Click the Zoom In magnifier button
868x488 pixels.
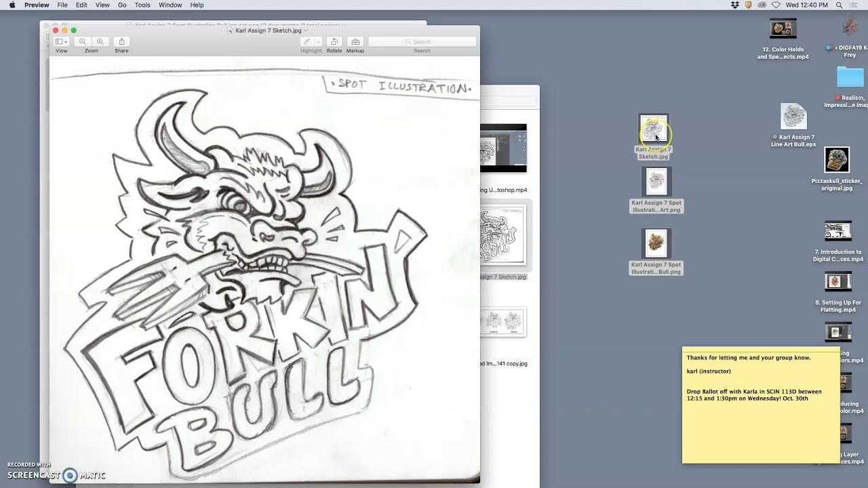[x=100, y=41]
